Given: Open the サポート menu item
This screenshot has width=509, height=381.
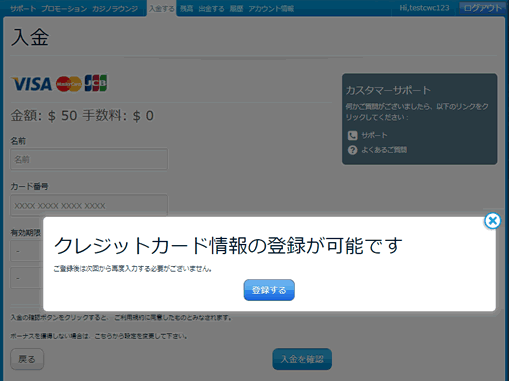Looking at the screenshot, I should (x=23, y=9).
